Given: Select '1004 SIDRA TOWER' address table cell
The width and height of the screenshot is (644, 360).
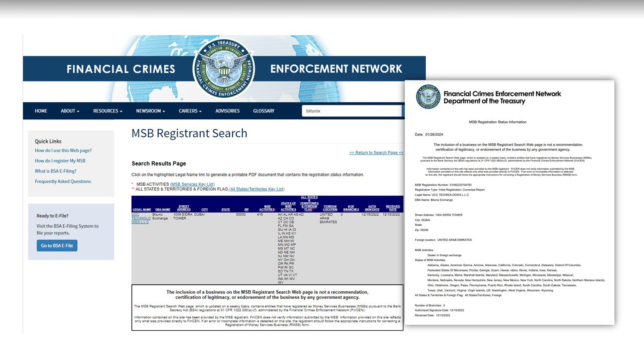Looking at the screenshot, I should click(x=183, y=216).
